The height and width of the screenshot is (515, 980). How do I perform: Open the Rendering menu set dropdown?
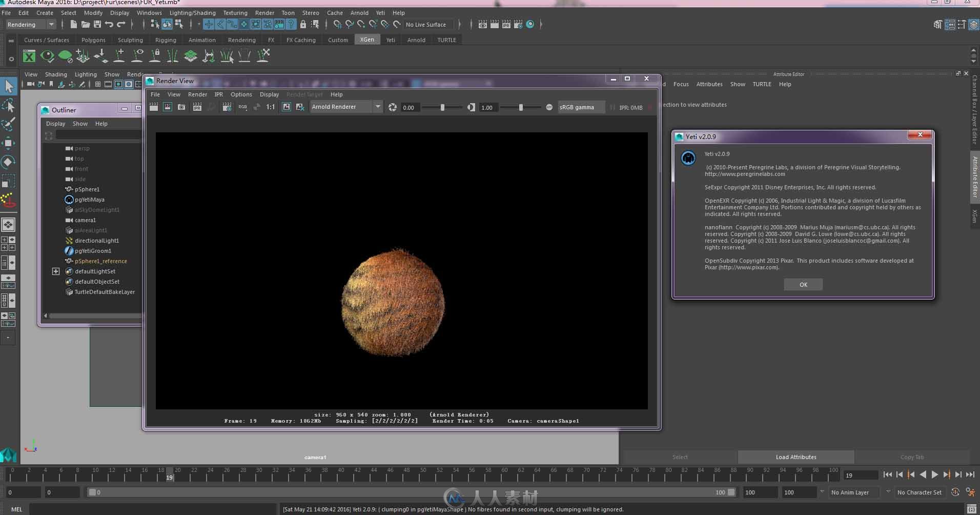[31, 25]
